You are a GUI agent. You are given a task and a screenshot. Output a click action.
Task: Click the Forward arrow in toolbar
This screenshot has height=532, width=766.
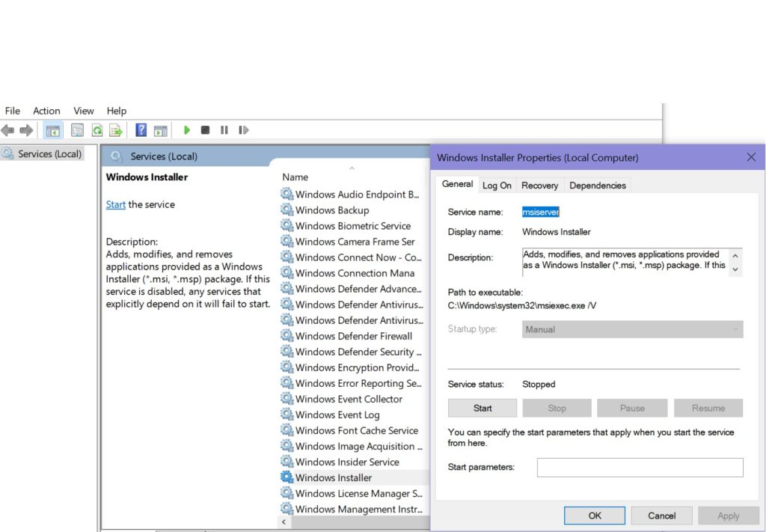pos(26,130)
